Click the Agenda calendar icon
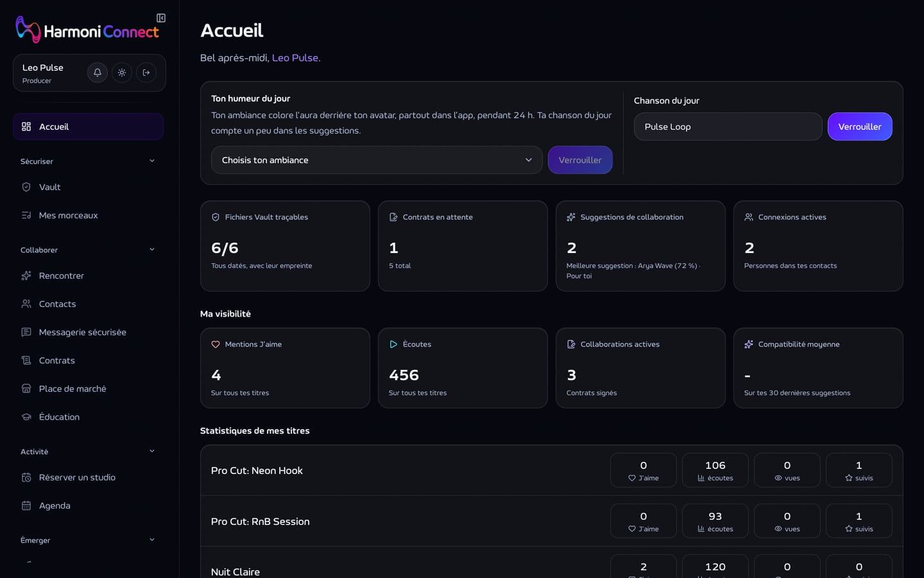 pyautogui.click(x=26, y=505)
